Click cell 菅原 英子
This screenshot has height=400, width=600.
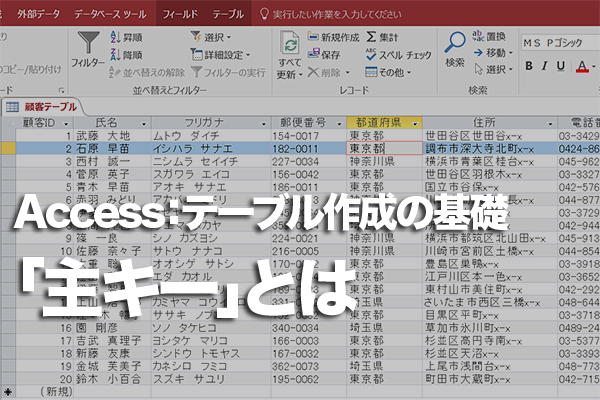tap(112, 174)
